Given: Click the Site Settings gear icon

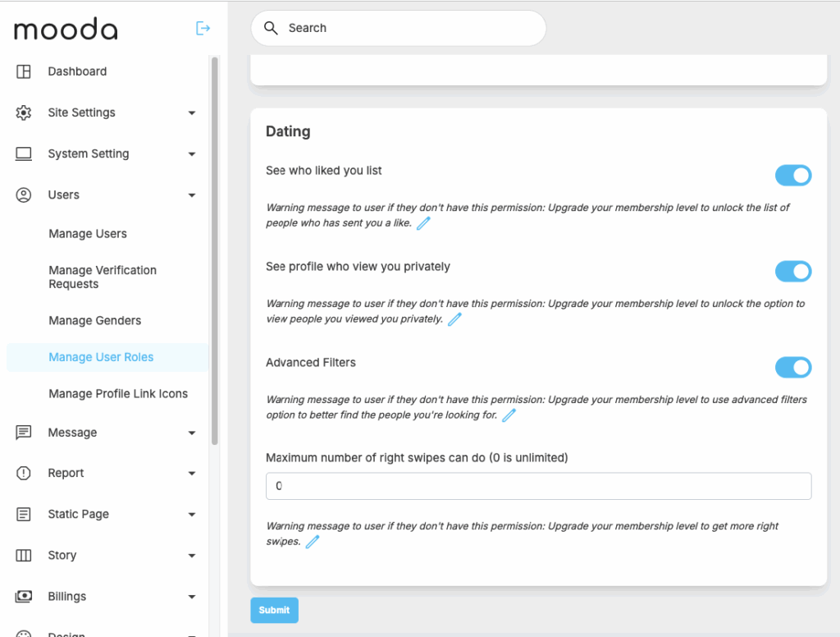Looking at the screenshot, I should click(x=24, y=112).
